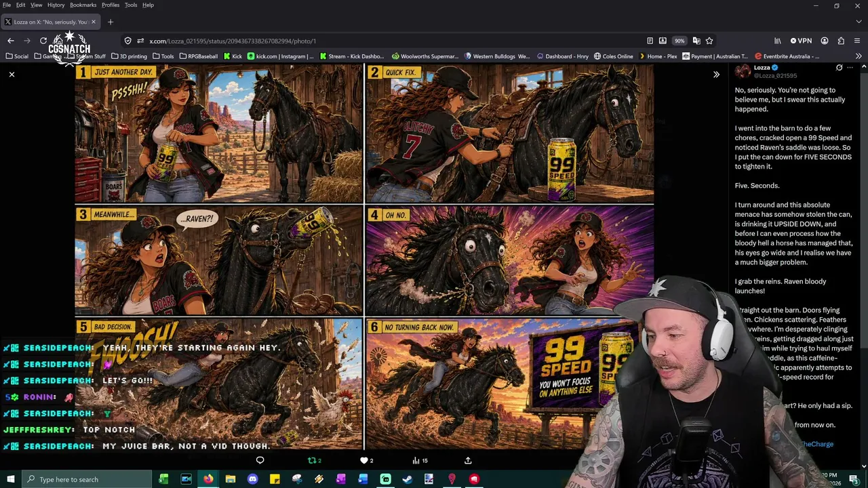Viewport: 868px width, 488px height.
Task: Click the 'Type here to search' box
Action: pos(87,479)
